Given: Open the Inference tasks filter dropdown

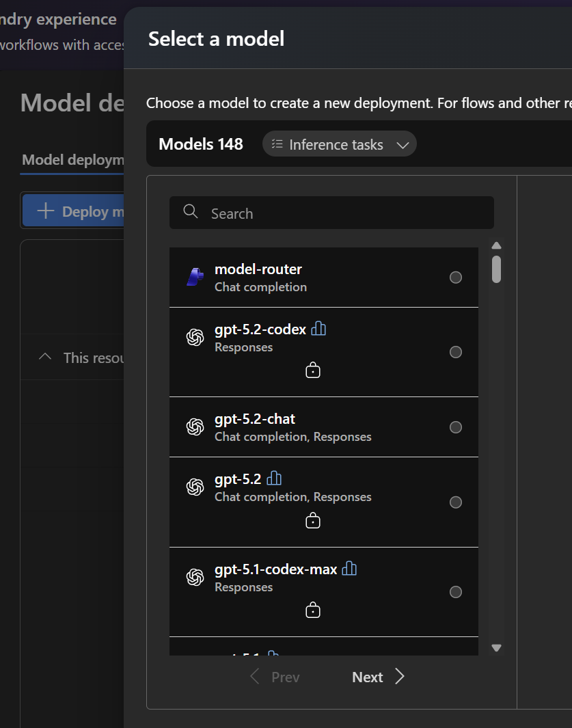Looking at the screenshot, I should 340,144.
